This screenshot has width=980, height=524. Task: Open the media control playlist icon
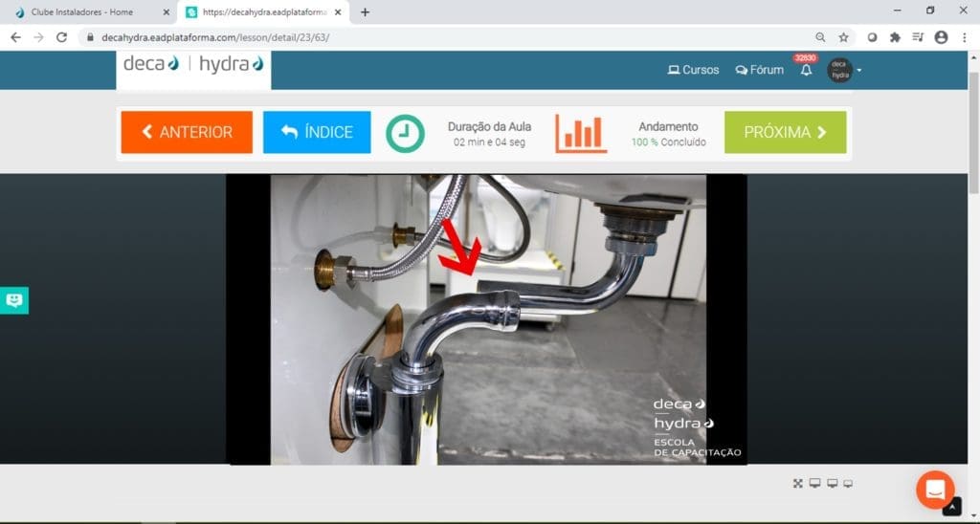[918, 37]
